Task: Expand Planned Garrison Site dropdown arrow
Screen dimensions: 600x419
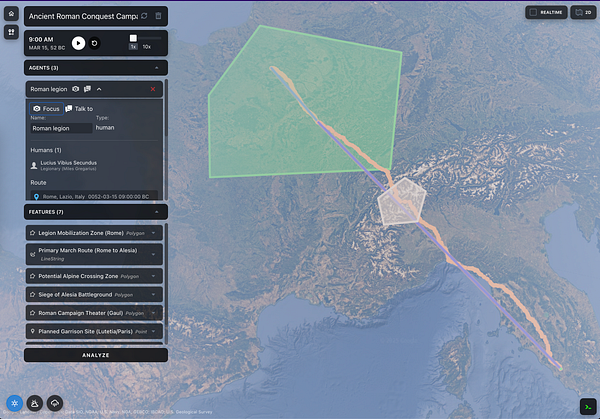Action: click(153, 331)
